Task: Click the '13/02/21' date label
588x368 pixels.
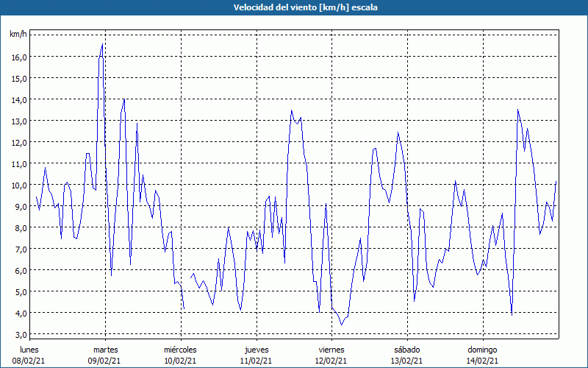Action: 407,361
